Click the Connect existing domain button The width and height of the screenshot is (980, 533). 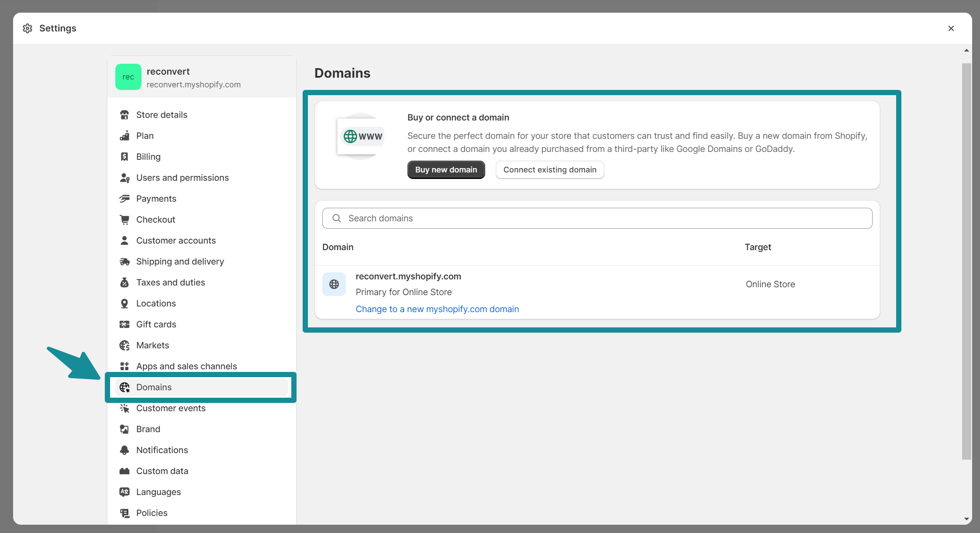pos(550,169)
